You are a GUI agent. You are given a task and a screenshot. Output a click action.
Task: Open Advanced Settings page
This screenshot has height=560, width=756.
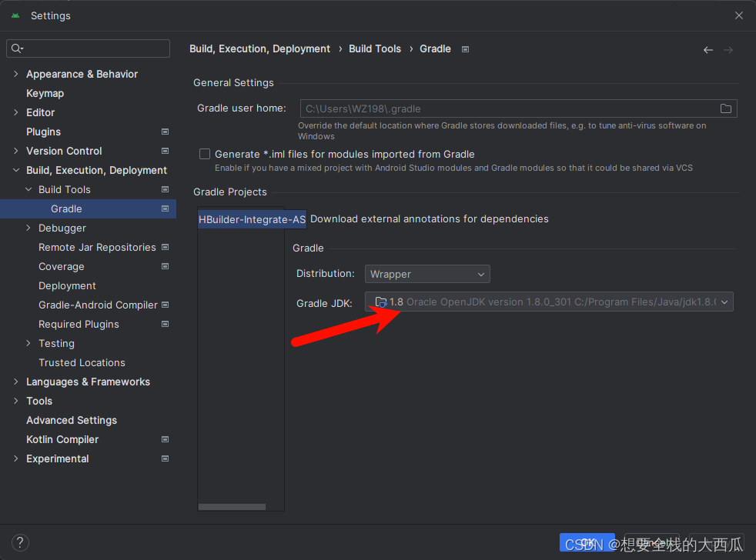(x=72, y=420)
